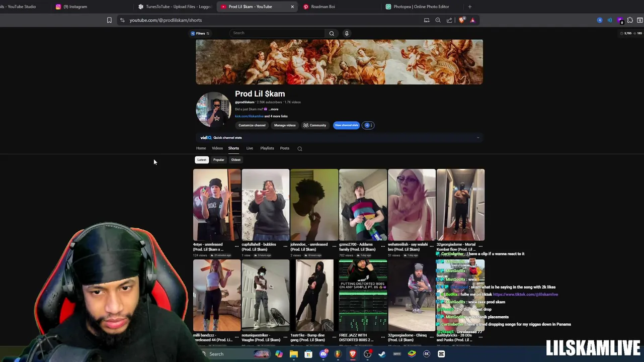644x362 pixels.
Task: Open the kick.com/lilskamlive link
Action: tap(249, 116)
